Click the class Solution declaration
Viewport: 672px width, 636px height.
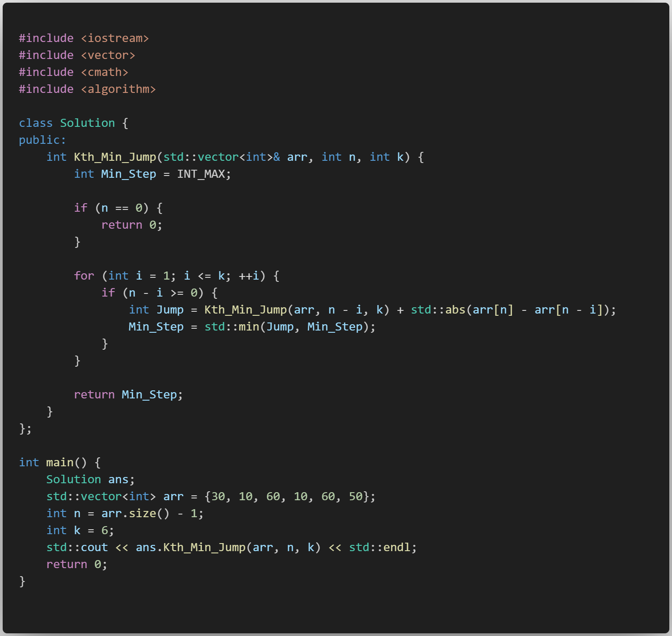click(67, 123)
